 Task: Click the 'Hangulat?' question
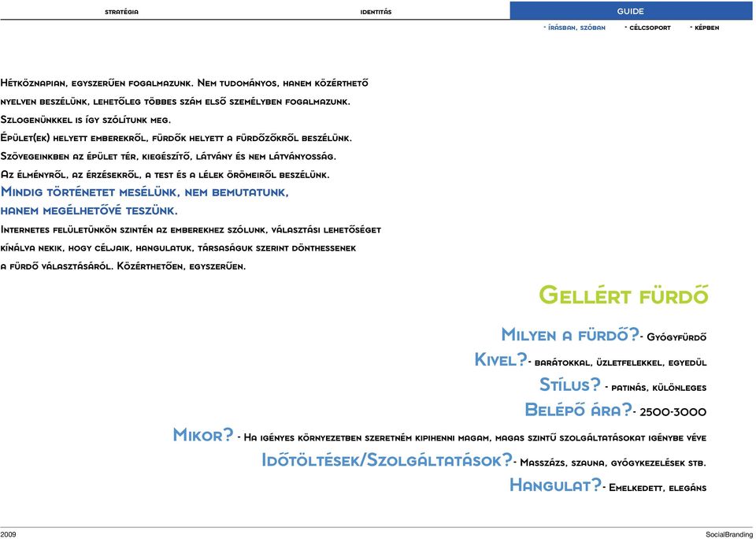click(x=555, y=485)
